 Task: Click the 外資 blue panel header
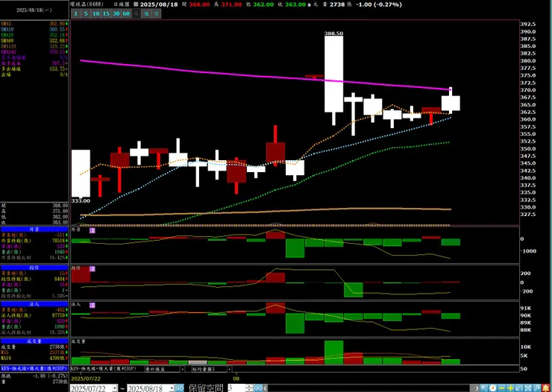coord(34,230)
